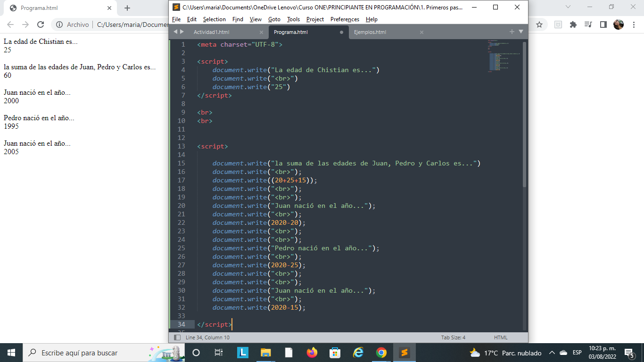Open Chrome extensions puzzle icon
644x362 pixels.
point(573,25)
